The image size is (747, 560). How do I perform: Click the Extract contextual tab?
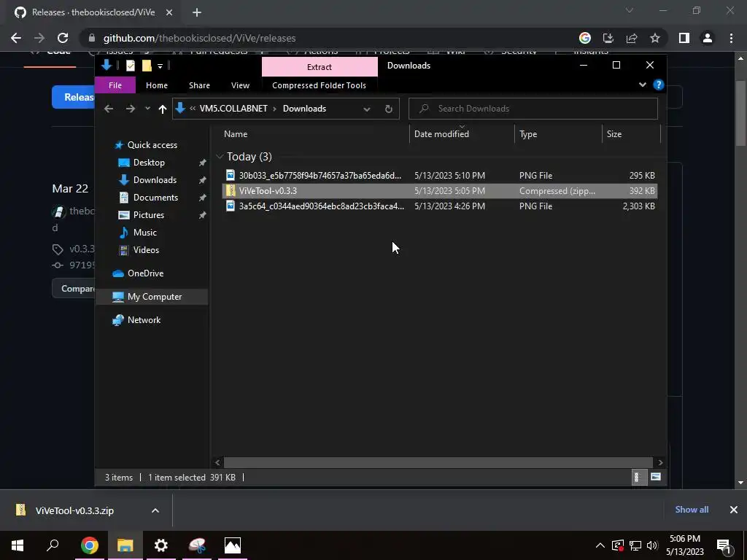[x=320, y=66]
